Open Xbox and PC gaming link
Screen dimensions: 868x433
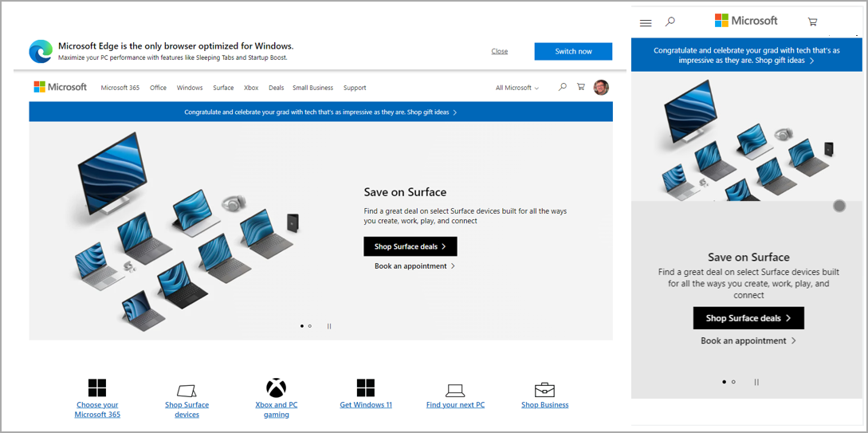pyautogui.click(x=277, y=410)
